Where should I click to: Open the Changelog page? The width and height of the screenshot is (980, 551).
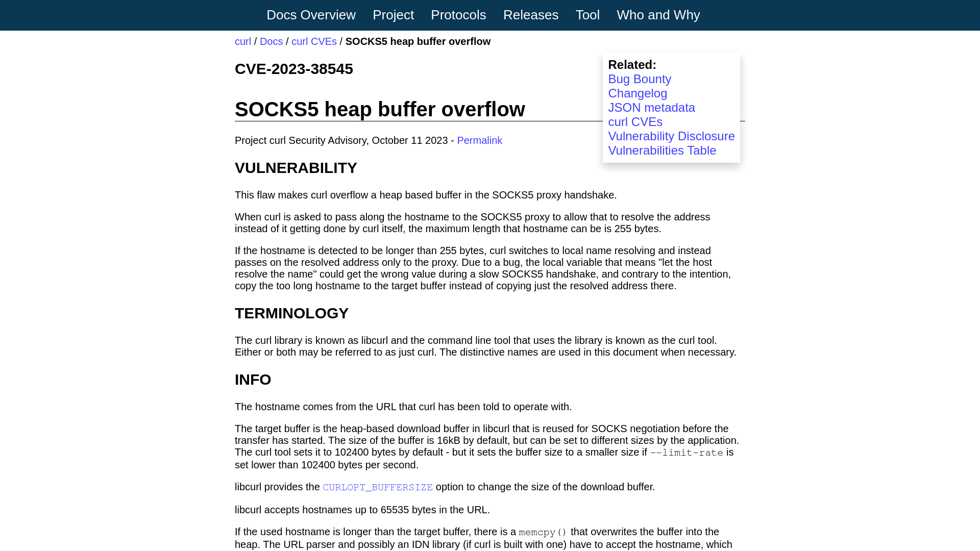coord(638,93)
